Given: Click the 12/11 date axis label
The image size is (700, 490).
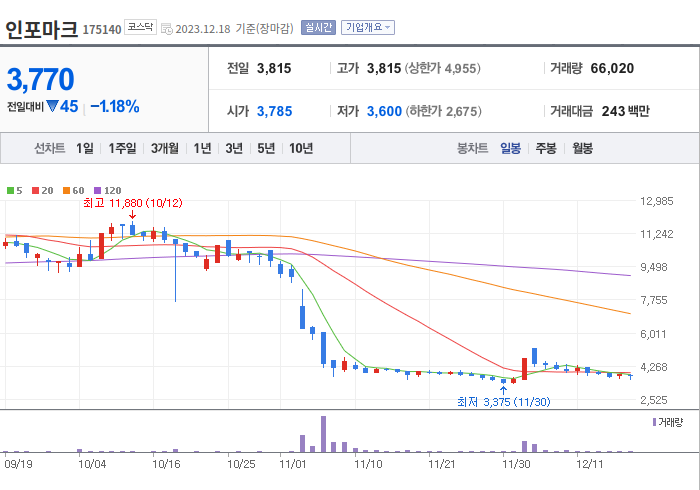Looking at the screenshot, I should click(x=590, y=464).
